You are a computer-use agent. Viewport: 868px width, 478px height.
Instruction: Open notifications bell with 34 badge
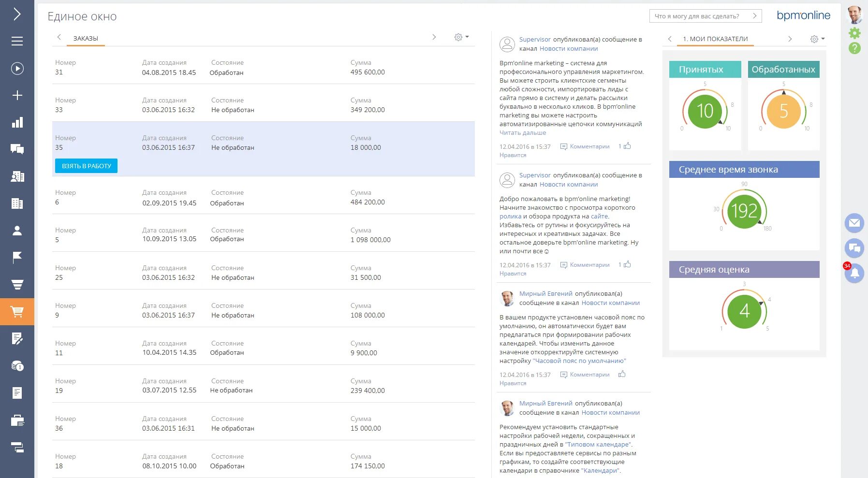[854, 274]
